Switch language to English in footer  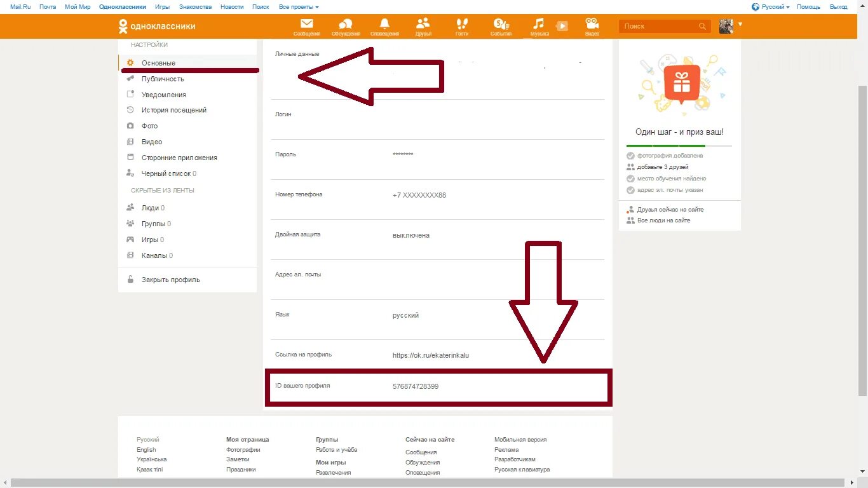pyautogui.click(x=146, y=450)
